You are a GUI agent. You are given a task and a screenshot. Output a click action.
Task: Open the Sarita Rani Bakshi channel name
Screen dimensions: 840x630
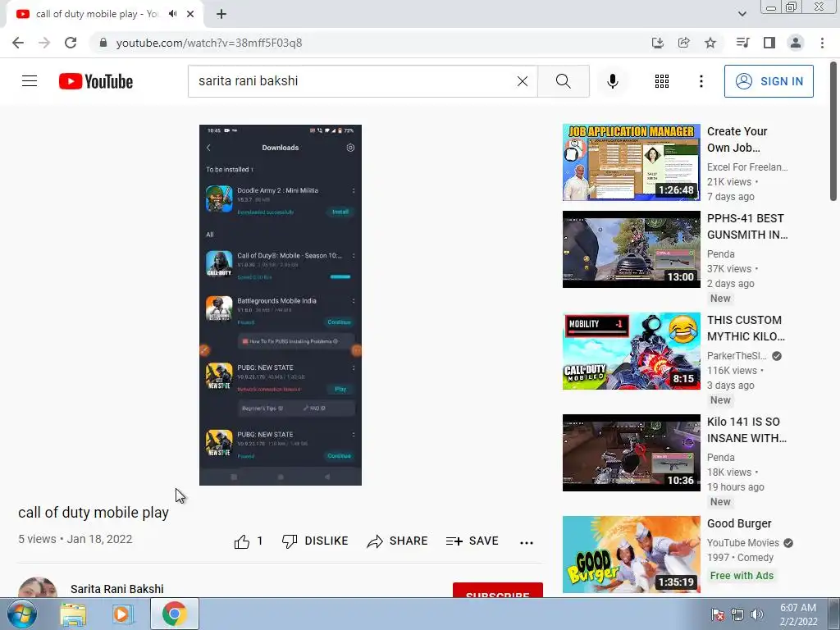[x=116, y=589]
